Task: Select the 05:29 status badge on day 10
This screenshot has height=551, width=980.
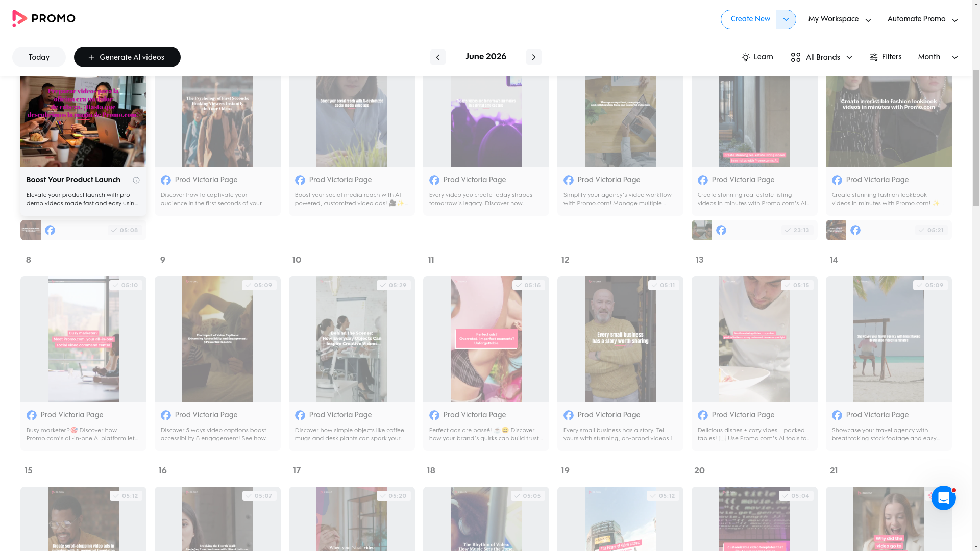Action: [394, 285]
